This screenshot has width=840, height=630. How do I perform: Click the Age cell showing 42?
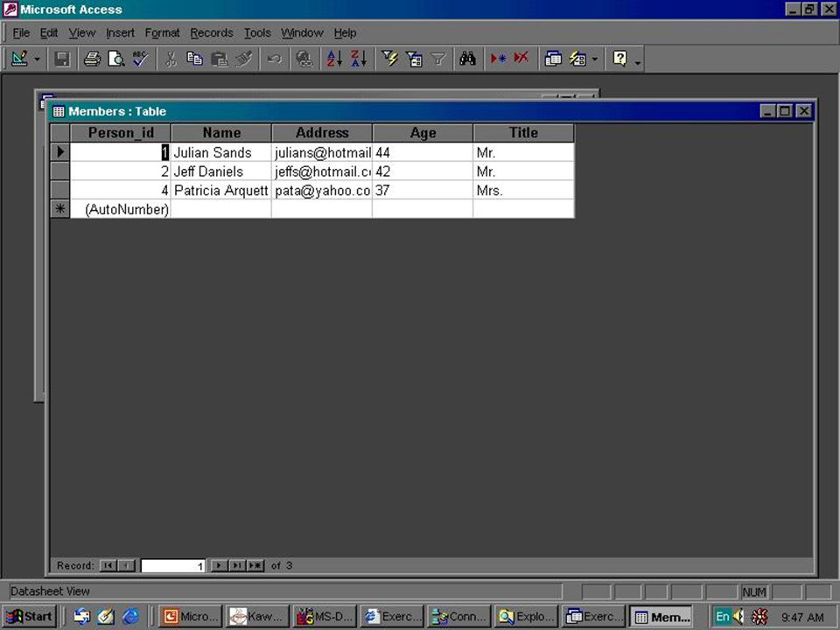pos(423,171)
